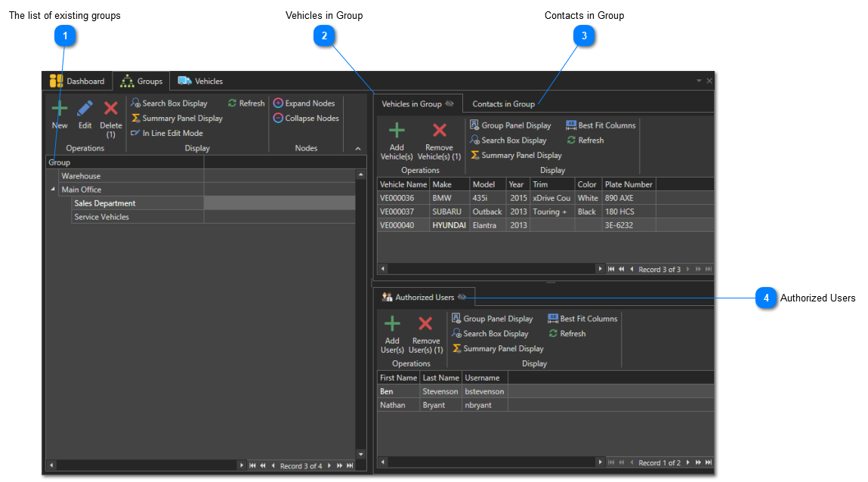Image resolution: width=868 pixels, height=482 pixels.
Task: Click Collapse Nodes button
Action: pos(306,119)
